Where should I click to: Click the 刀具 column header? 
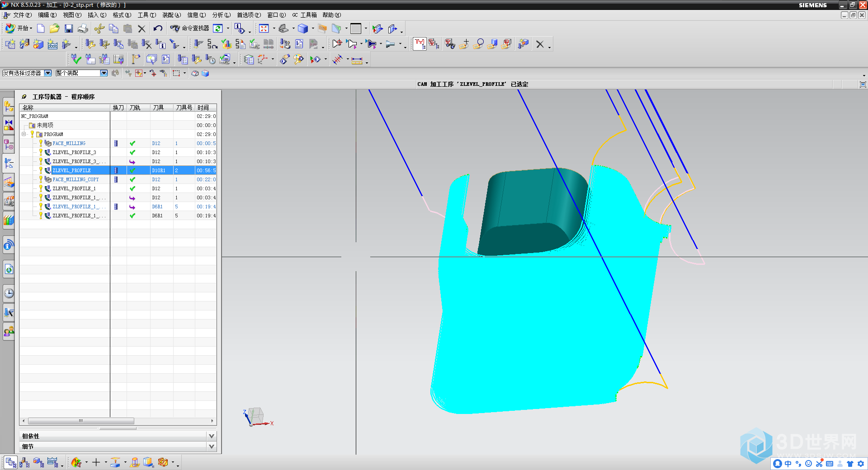pos(161,108)
